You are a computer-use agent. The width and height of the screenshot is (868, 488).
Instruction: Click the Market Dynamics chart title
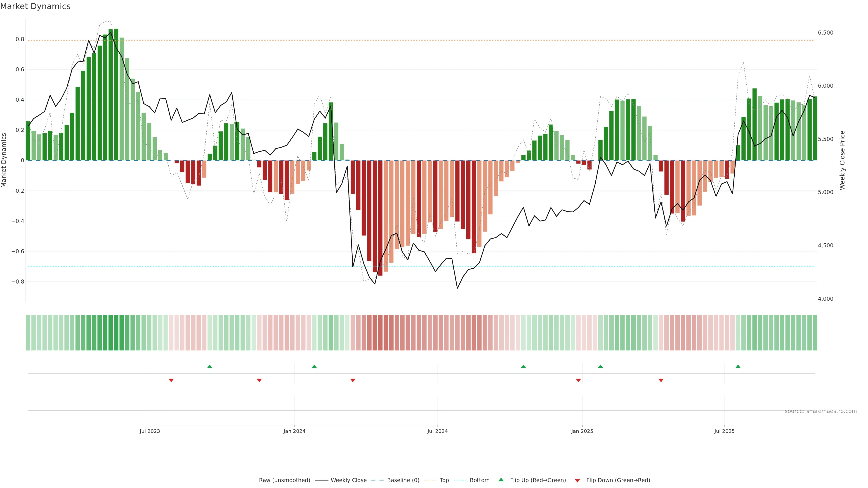(35, 6)
